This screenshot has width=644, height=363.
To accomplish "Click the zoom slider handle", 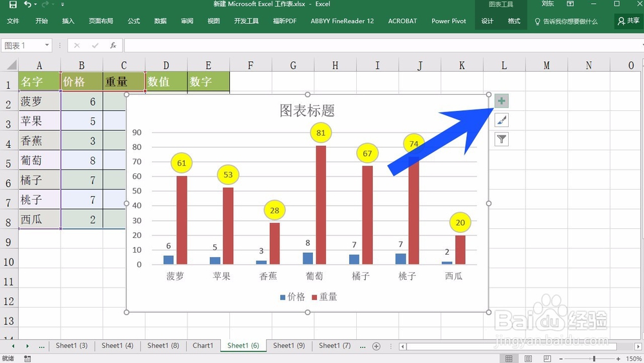I will (x=594, y=358).
